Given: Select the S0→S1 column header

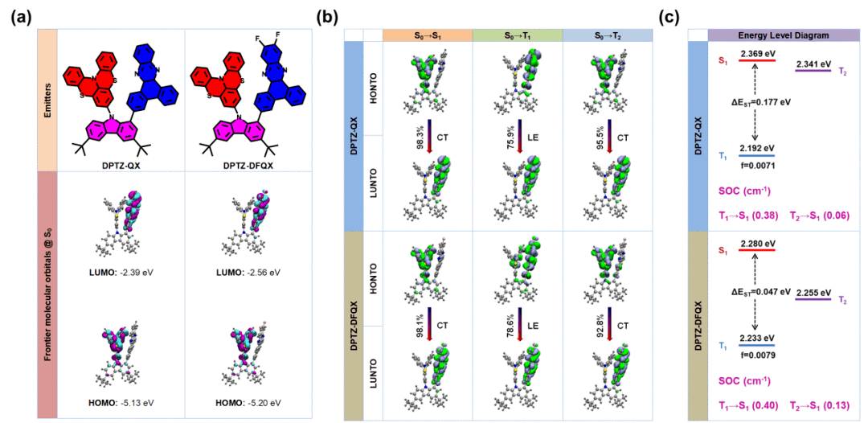Looking at the screenshot, I should click(427, 35).
